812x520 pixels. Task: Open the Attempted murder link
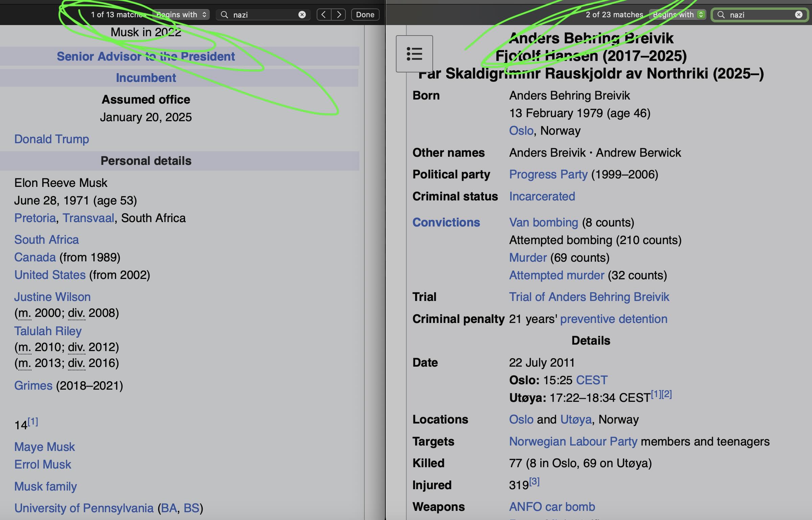pos(557,275)
